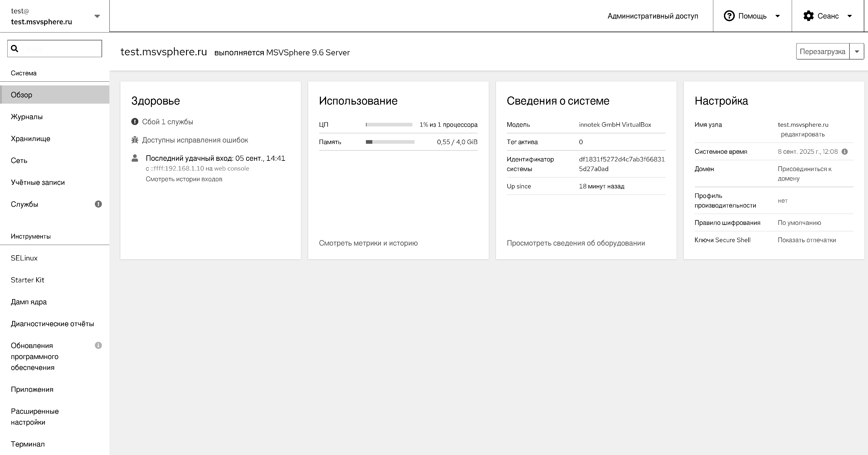Click the info icon next to system time

coord(844,152)
